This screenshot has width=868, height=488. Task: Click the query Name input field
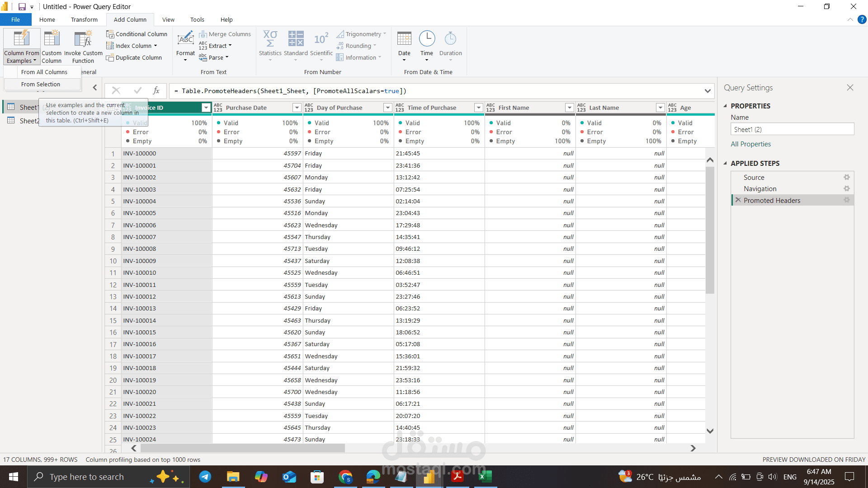792,130
